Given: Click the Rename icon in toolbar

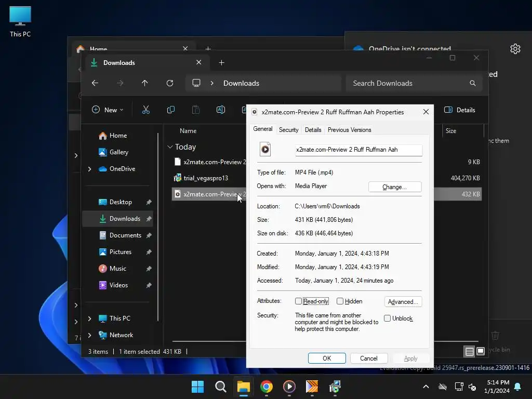Looking at the screenshot, I should coord(220,110).
